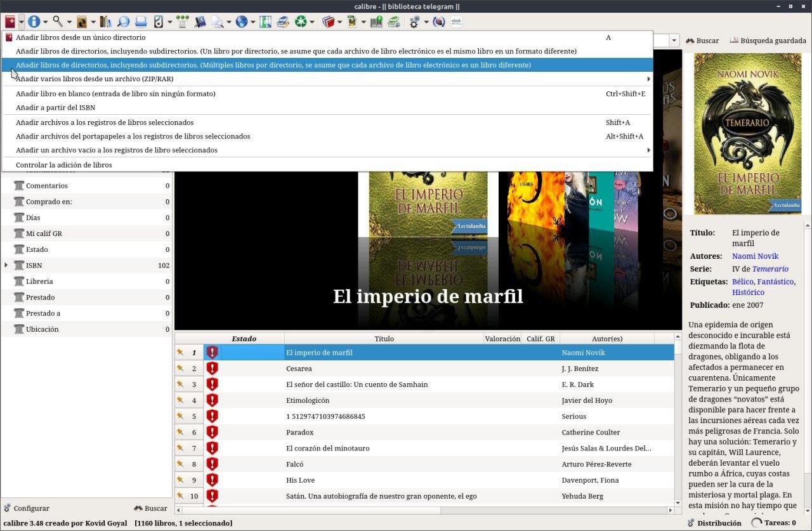Click the book list vertical scrollbar
This screenshot has width=812, height=531.
(678, 419)
